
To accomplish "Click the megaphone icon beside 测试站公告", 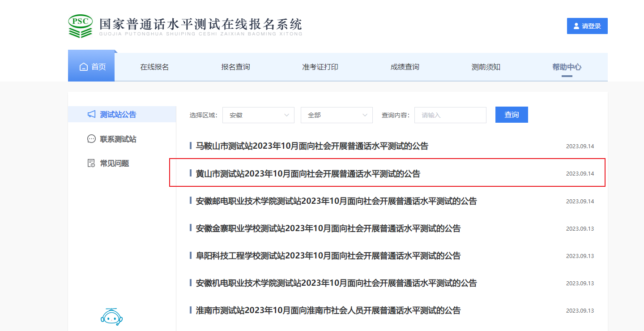I will click(91, 114).
